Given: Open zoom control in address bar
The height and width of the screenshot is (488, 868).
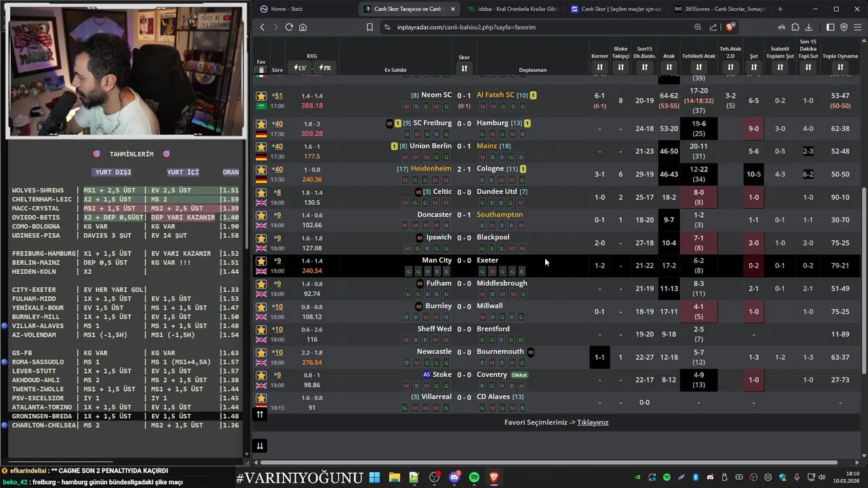Looking at the screenshot, I should pyautogui.click(x=698, y=27).
